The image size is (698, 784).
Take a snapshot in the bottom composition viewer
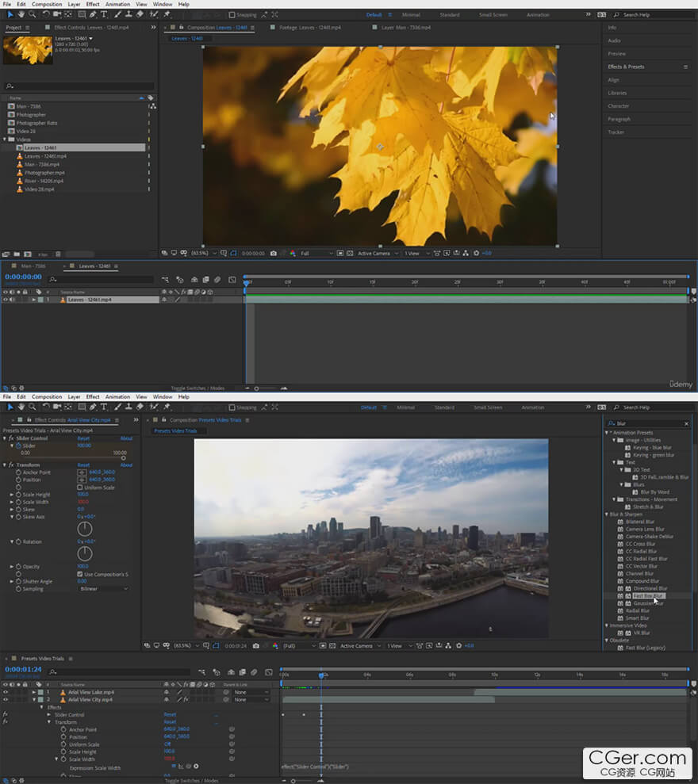click(x=255, y=646)
